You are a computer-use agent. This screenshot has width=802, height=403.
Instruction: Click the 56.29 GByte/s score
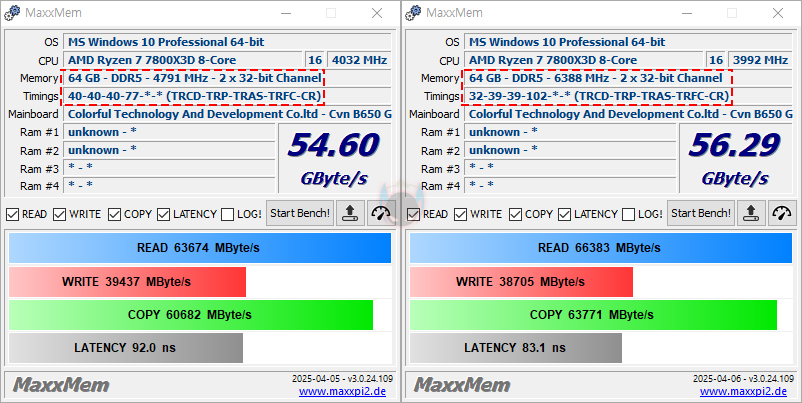(736, 159)
